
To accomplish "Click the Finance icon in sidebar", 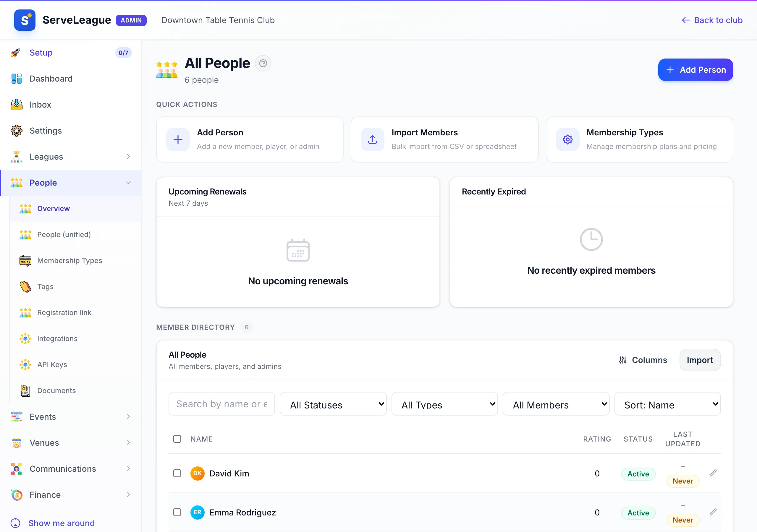I will (x=17, y=495).
